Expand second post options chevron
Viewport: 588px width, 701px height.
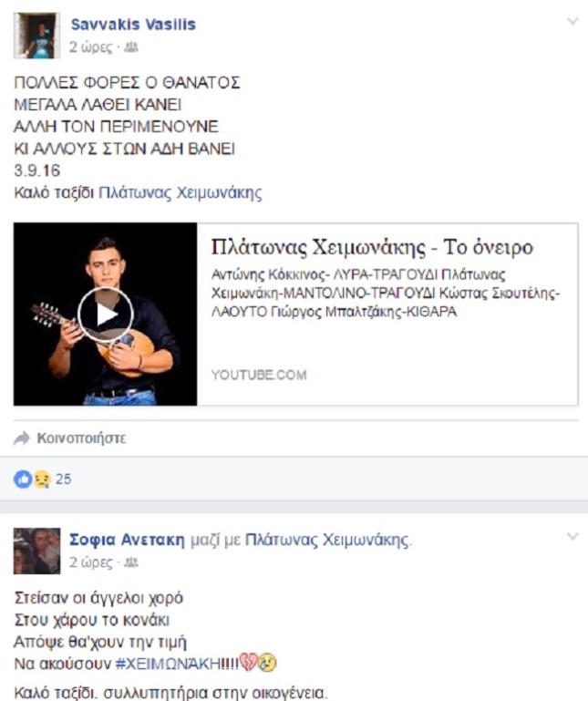573,536
